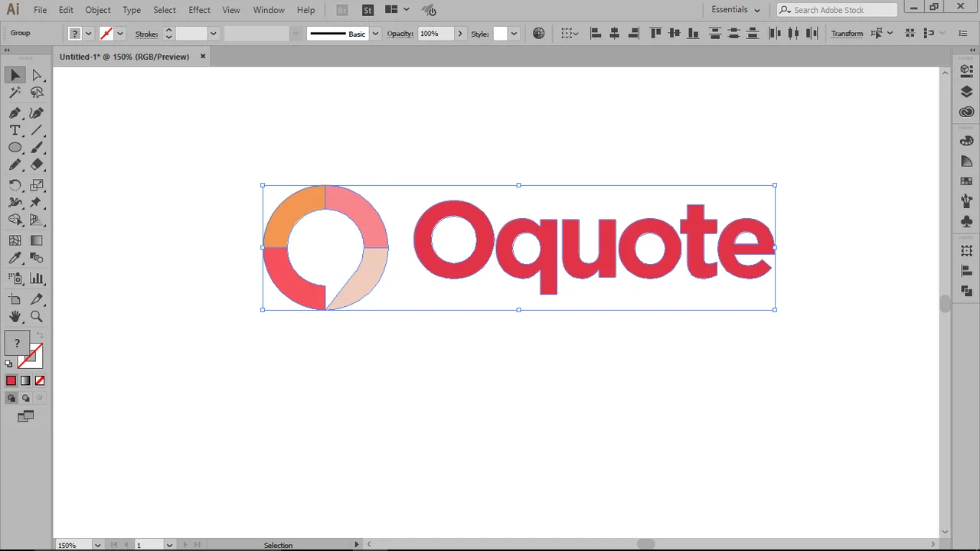980x551 pixels.
Task: Select the Ellipse tool
Action: tap(15, 148)
